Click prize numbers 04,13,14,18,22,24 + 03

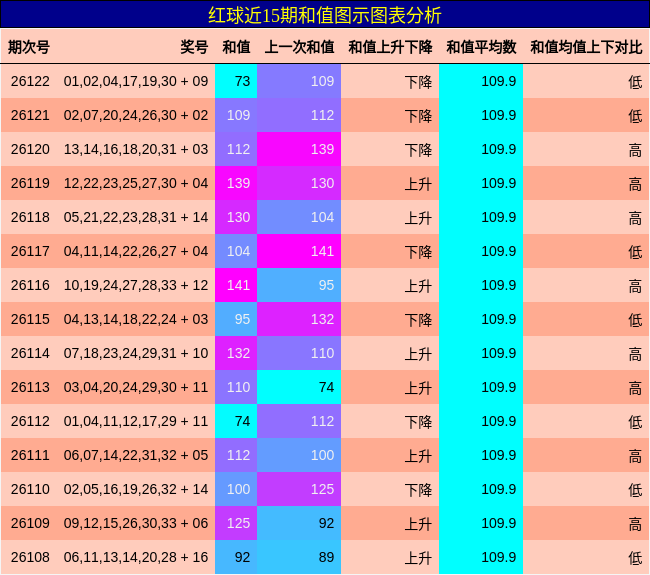click(x=136, y=319)
